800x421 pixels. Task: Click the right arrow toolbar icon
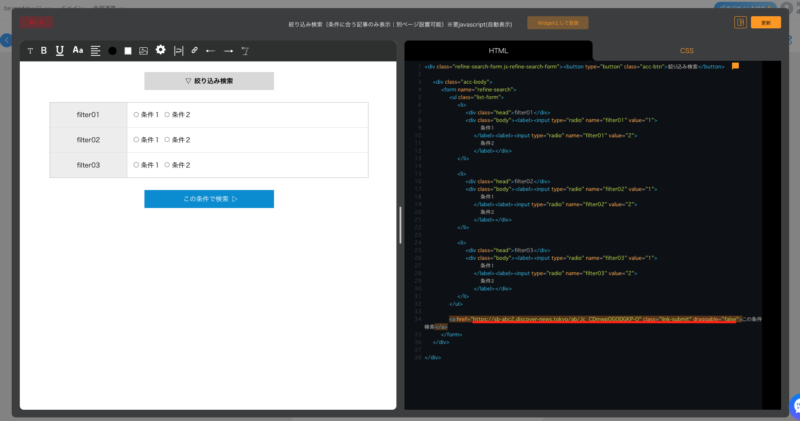[227, 50]
